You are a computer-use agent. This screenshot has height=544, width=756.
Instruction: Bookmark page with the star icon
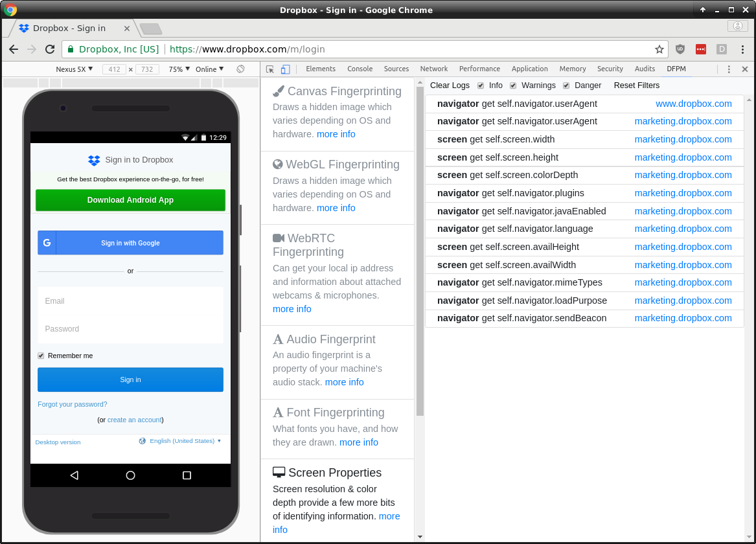659,49
